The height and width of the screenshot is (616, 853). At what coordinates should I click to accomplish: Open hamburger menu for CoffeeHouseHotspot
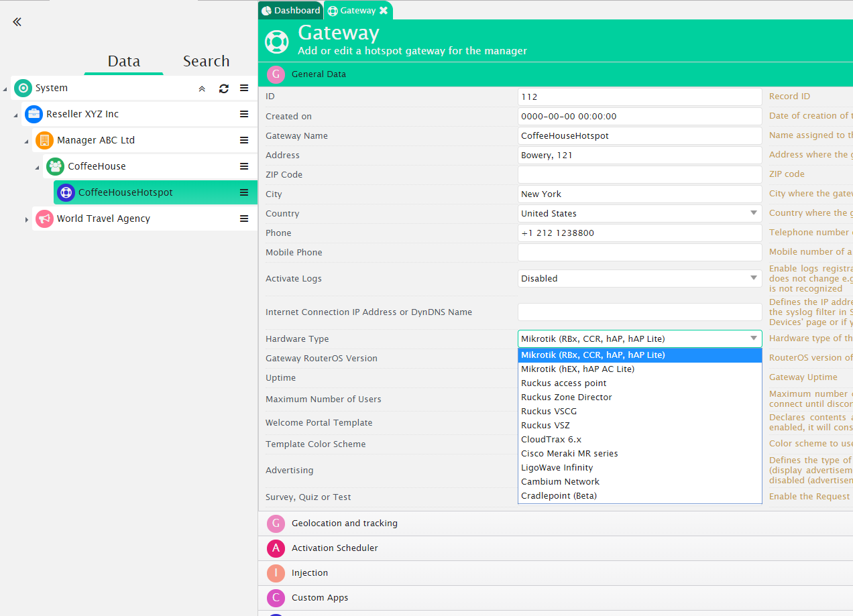point(244,192)
